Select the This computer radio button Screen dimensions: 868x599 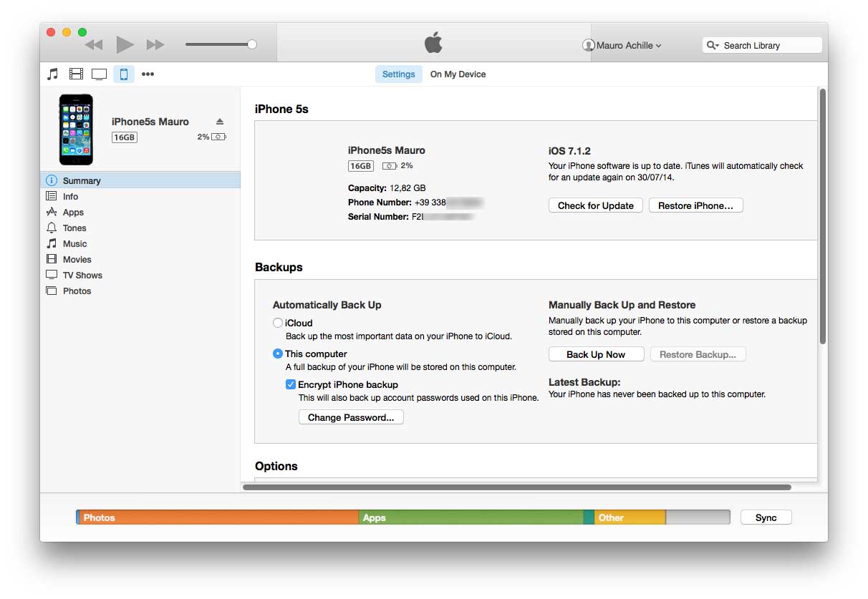click(x=278, y=354)
